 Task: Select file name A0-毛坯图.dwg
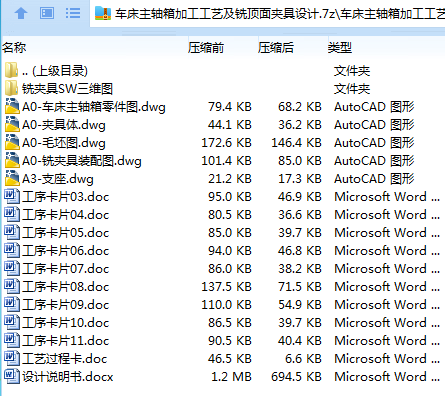pos(64,143)
